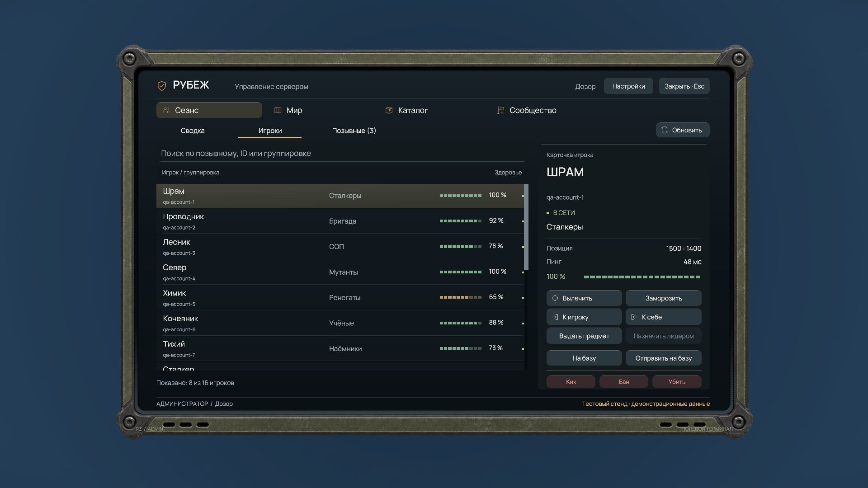Viewport: 868px width, 488px height.
Task: Open Настройки in the header
Action: (628, 86)
